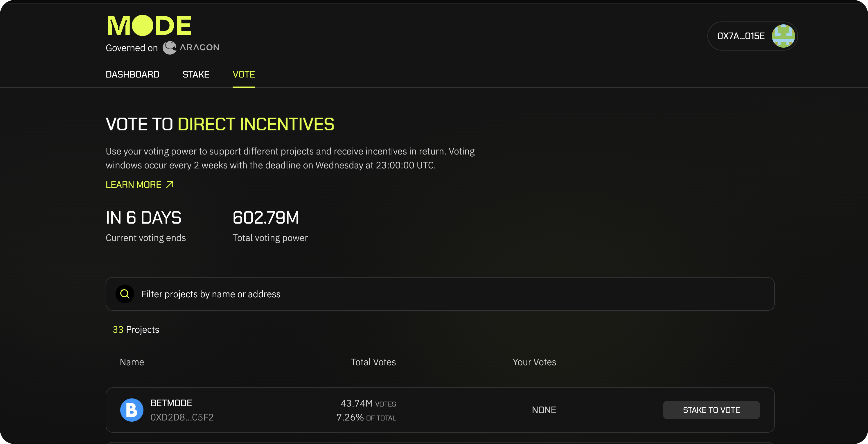Click the 33 Projects count label

(x=136, y=330)
